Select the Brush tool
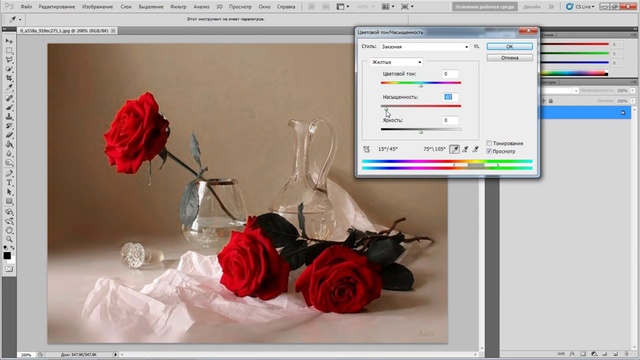The image size is (640, 360). click(9, 107)
